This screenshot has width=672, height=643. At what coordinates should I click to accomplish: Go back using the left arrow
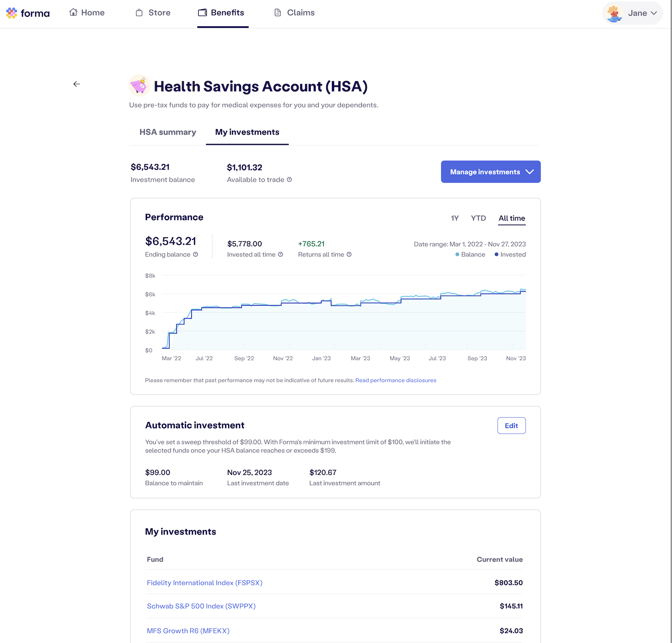[x=77, y=84]
